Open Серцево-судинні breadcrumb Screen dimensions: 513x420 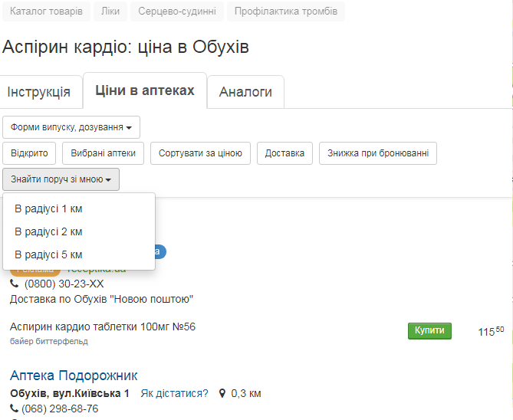(177, 11)
